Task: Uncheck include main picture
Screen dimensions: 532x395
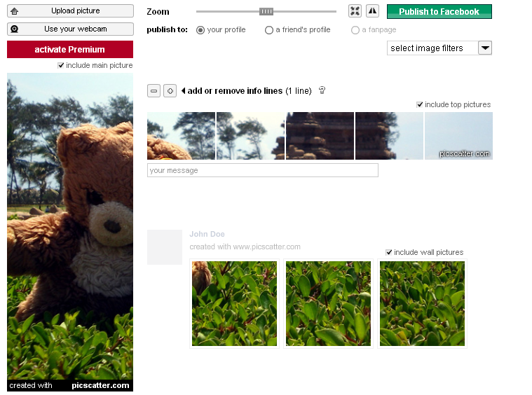Action: (x=61, y=65)
